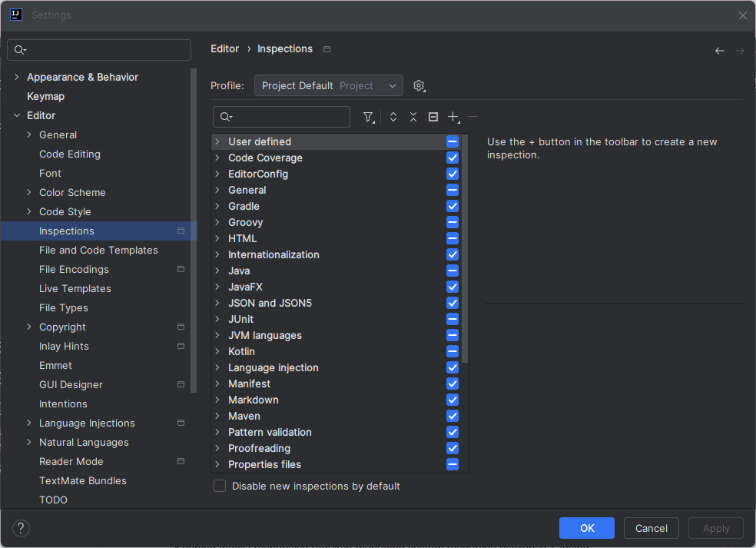Select the JSON and JSON5 row
This screenshot has width=756, height=548.
tap(337, 303)
